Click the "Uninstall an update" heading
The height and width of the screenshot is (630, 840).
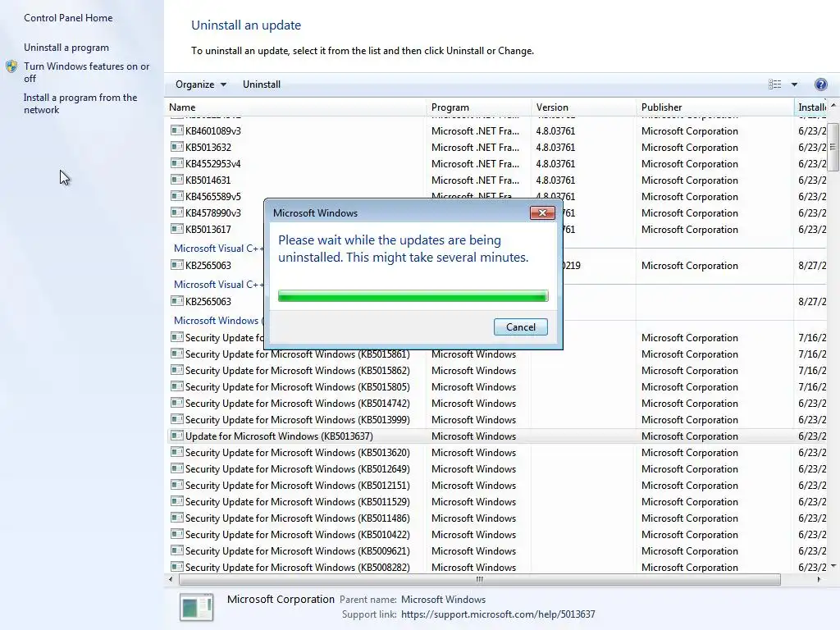246,25
